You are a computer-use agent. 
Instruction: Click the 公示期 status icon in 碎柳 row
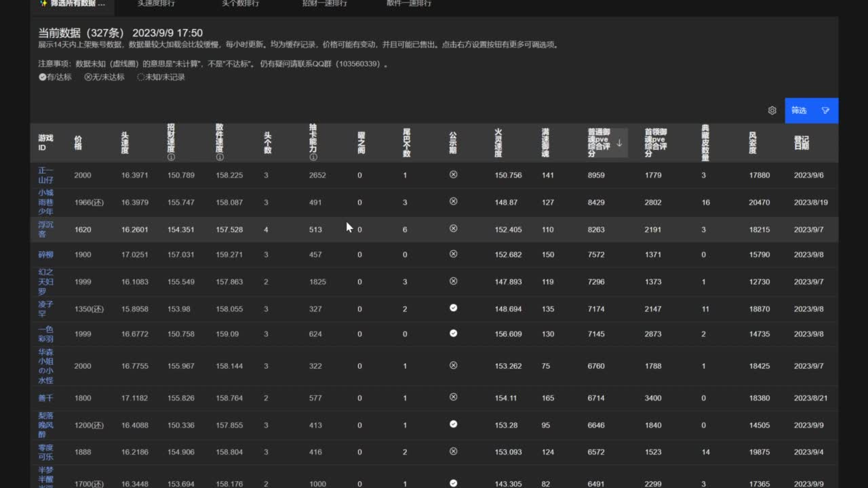click(x=454, y=253)
